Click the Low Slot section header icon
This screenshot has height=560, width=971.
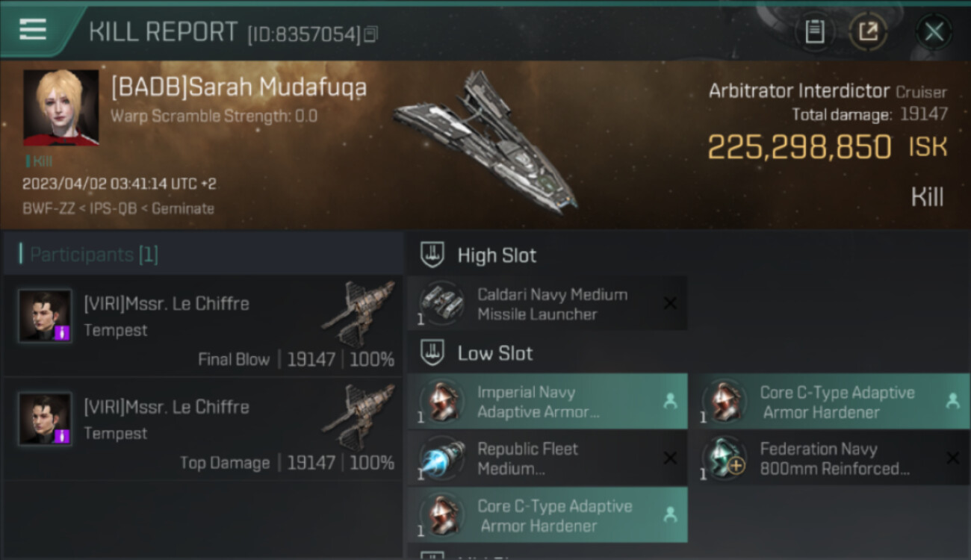coord(432,353)
